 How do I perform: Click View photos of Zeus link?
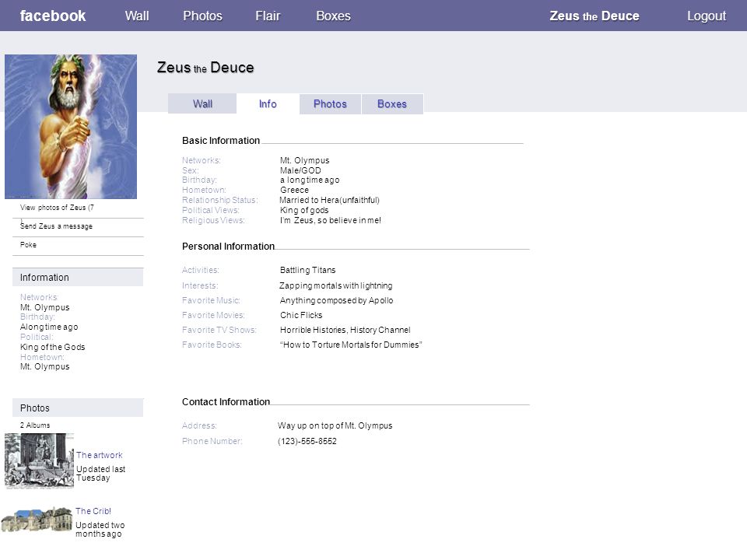coord(57,208)
